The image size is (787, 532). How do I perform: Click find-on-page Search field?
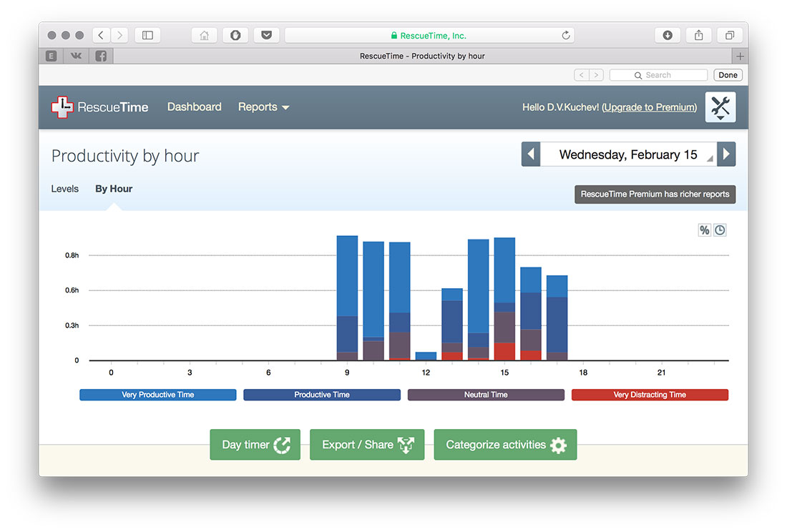click(658, 75)
